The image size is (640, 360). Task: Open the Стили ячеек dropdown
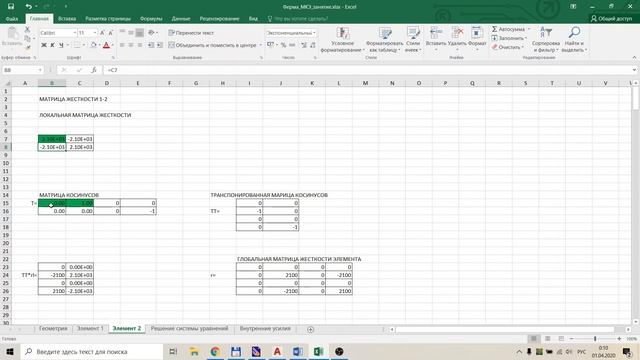[413, 40]
